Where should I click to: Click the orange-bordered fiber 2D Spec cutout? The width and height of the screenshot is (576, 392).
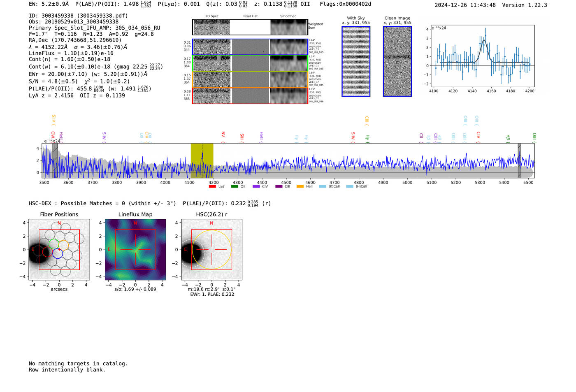pos(212,80)
